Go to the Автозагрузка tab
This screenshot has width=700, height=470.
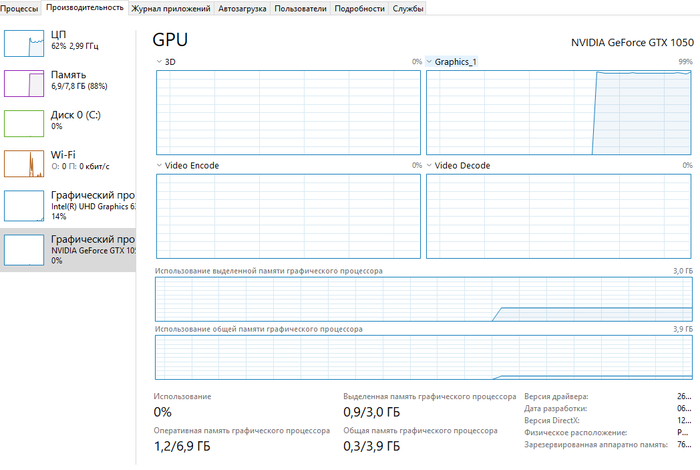(x=241, y=8)
